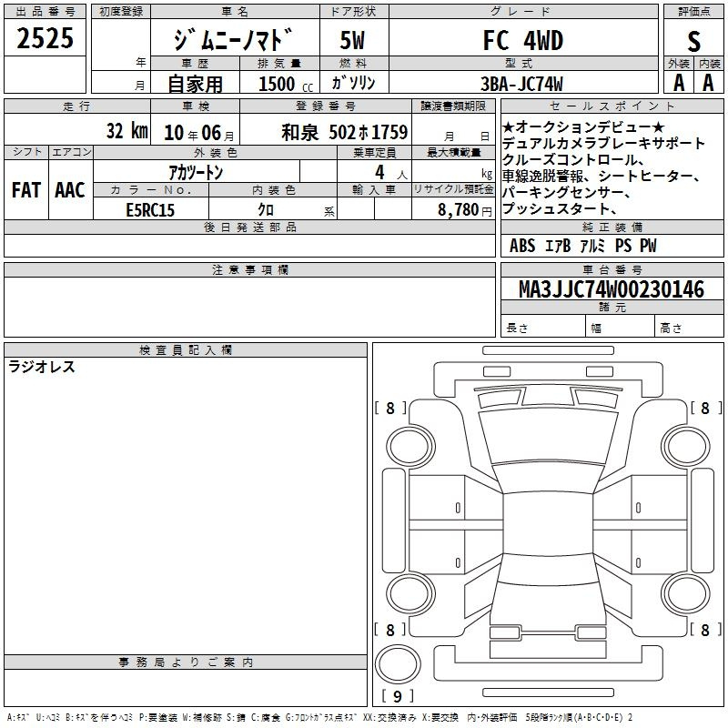
Task: Click the inspection date 10年06月
Action: pos(198,133)
